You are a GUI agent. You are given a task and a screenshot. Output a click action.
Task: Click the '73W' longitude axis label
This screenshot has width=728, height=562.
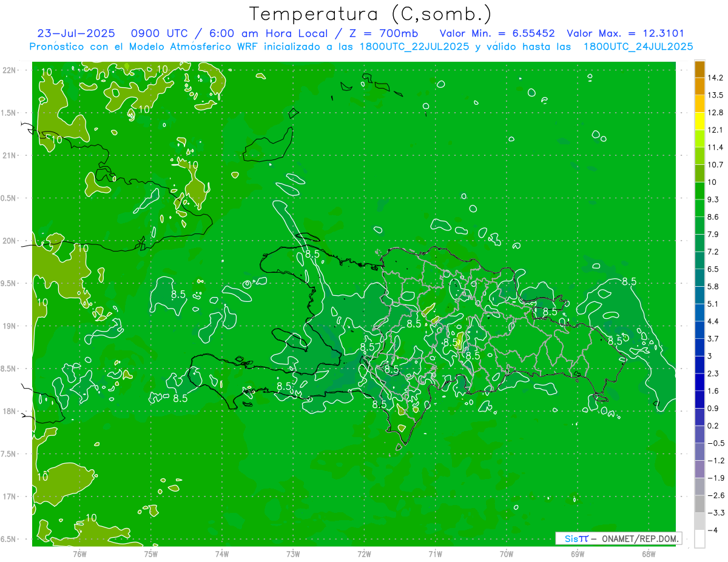(293, 554)
